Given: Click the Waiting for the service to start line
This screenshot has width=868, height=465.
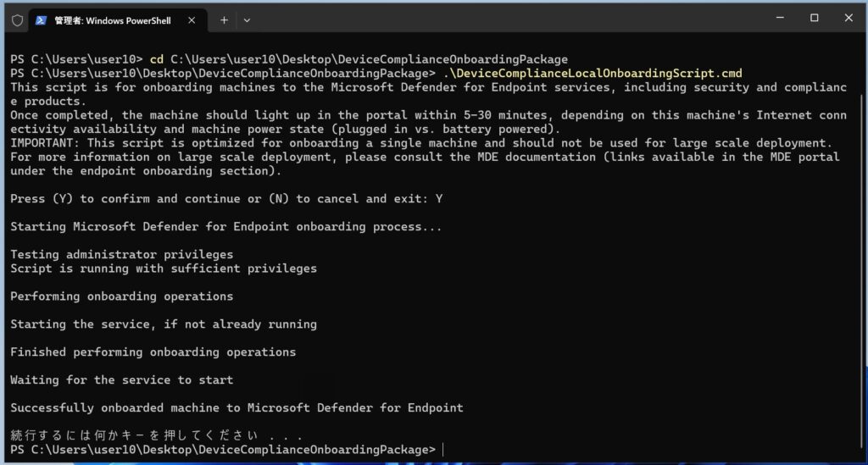Looking at the screenshot, I should (x=122, y=379).
